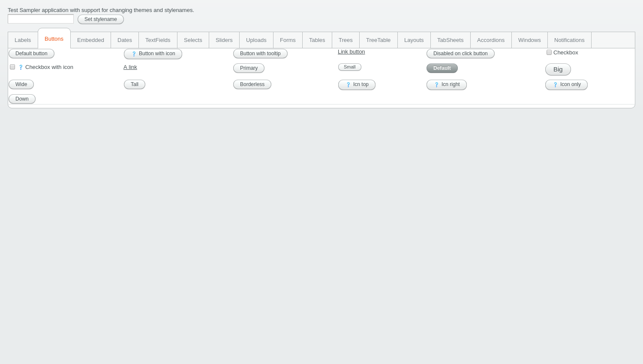643x364 pixels.
Task: Go to the Windows tab
Action: point(529,40)
